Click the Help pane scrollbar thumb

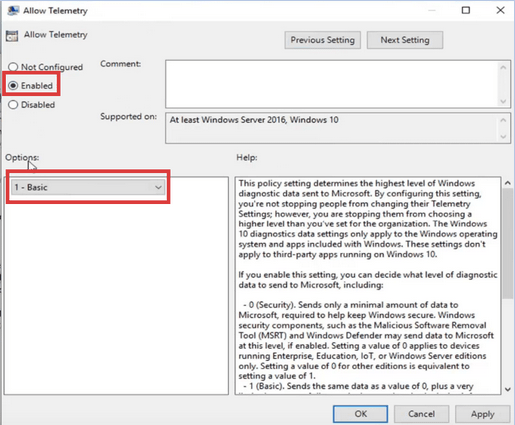coord(508,243)
